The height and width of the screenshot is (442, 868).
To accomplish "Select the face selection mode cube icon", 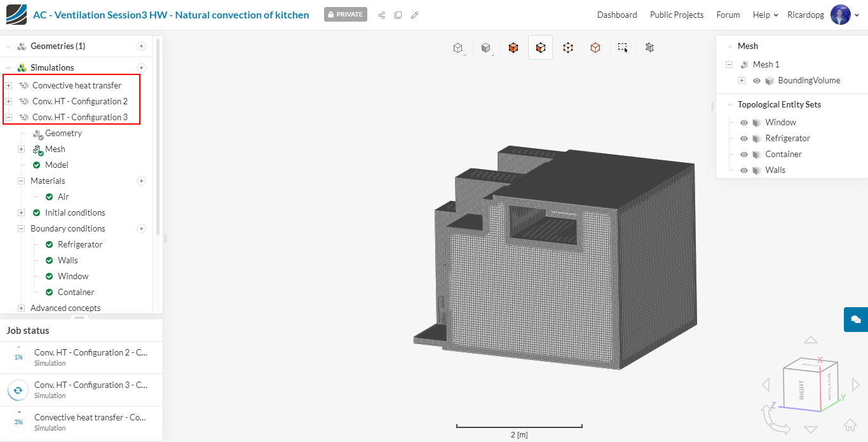I will coord(540,48).
